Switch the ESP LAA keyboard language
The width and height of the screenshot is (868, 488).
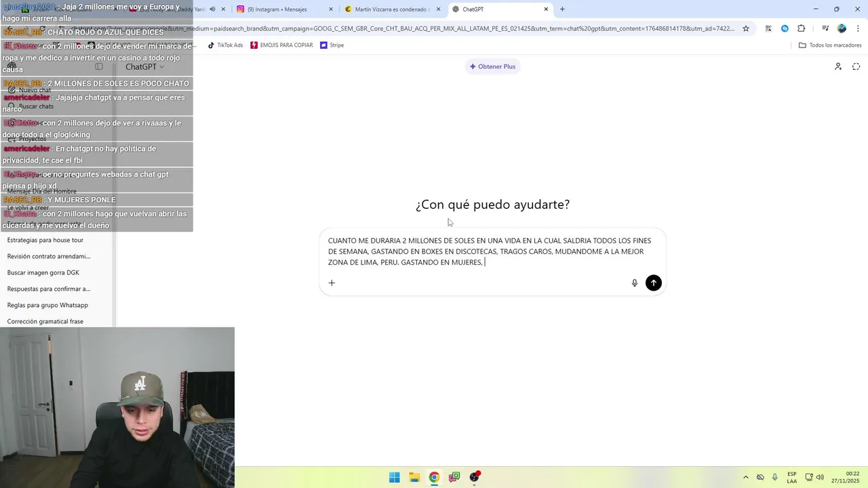coord(792,477)
